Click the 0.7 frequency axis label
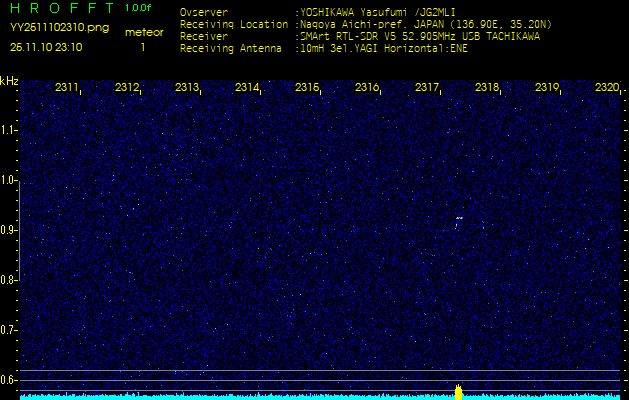 tap(9, 329)
